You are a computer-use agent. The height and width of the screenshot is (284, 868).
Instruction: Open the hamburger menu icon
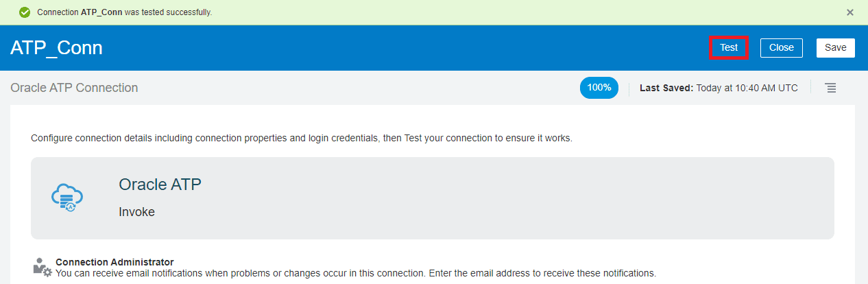[830, 88]
